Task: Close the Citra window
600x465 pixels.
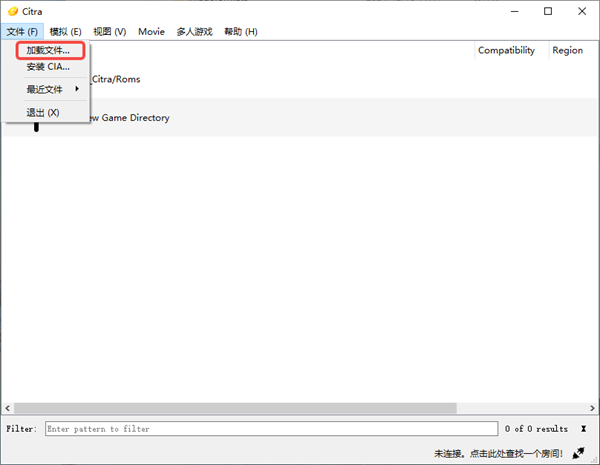Action: 582,11
